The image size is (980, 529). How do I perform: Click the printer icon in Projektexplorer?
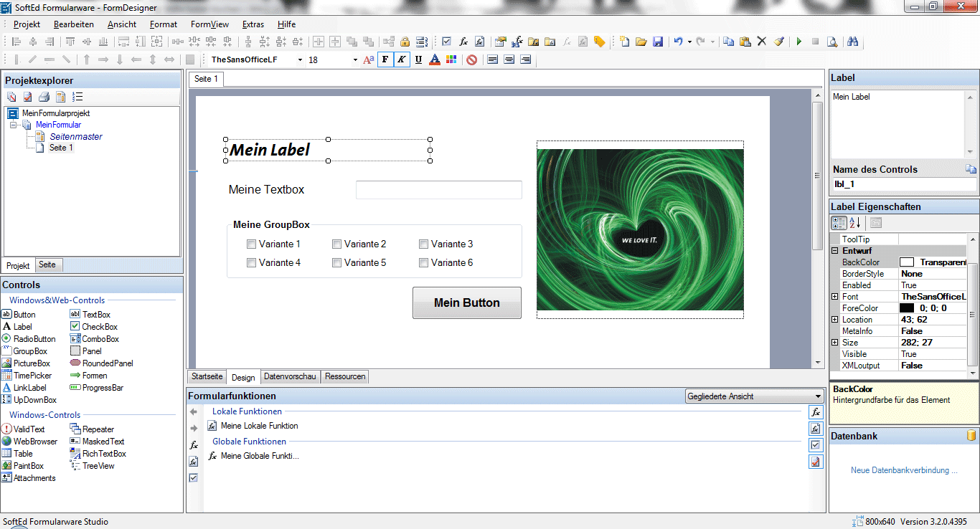point(44,97)
